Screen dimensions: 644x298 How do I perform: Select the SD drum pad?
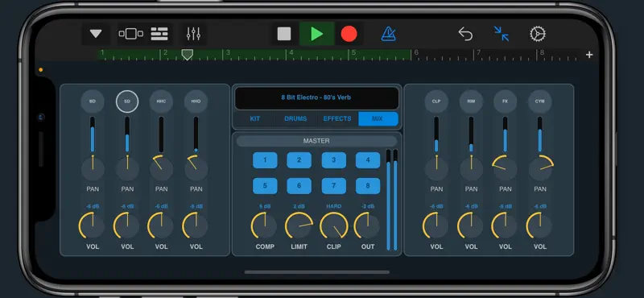127,101
